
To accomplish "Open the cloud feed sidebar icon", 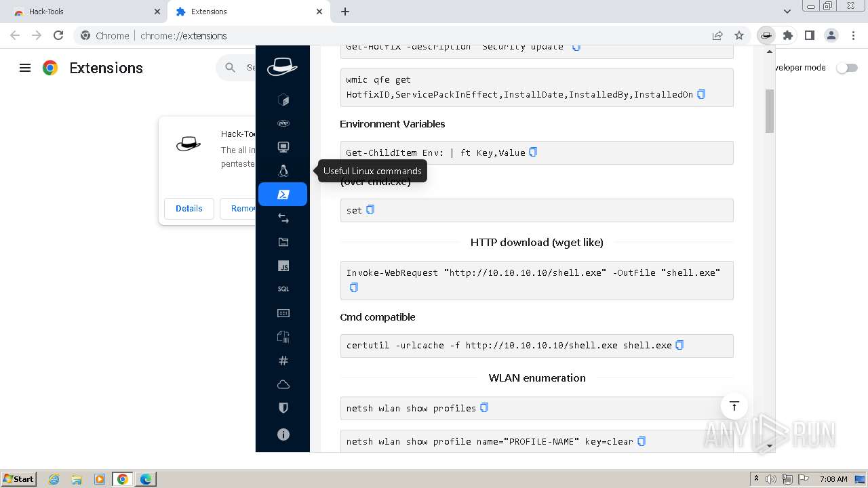I will [x=283, y=384].
